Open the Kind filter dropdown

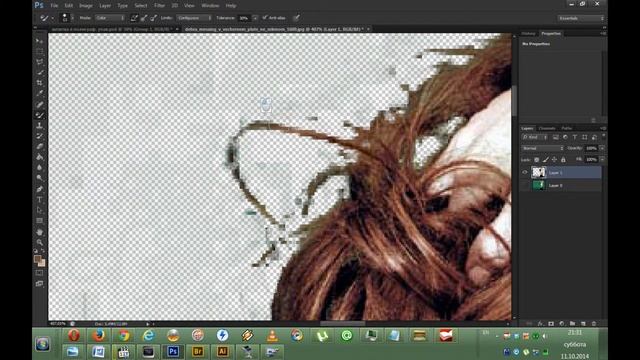click(535, 137)
